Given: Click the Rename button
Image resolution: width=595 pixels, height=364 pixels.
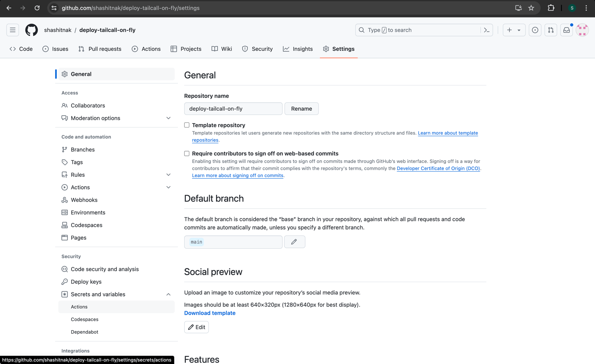Looking at the screenshot, I should 301,109.
